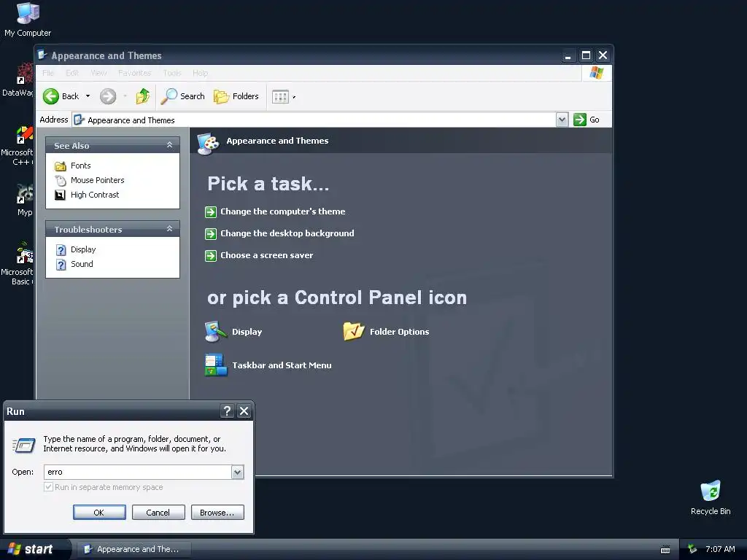Click the help icon next to Display troubleshooter
Image resolution: width=747 pixels, height=560 pixels.
tap(61, 250)
